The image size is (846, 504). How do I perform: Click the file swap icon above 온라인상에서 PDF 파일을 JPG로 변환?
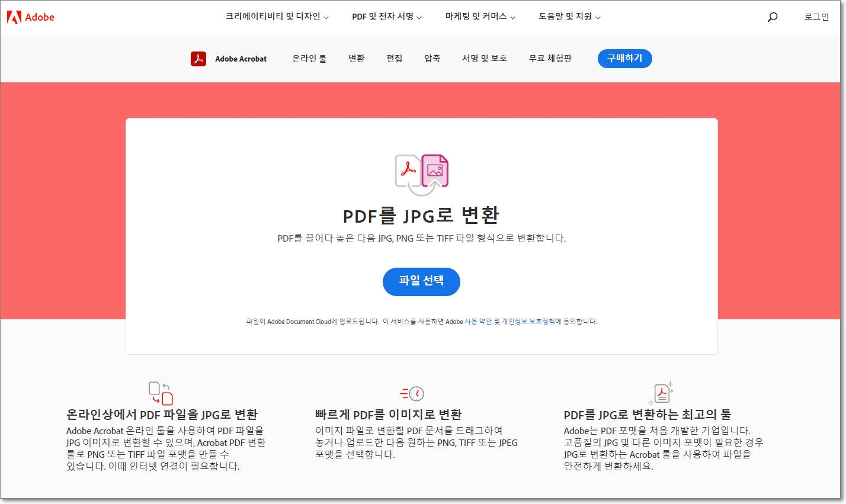161,393
